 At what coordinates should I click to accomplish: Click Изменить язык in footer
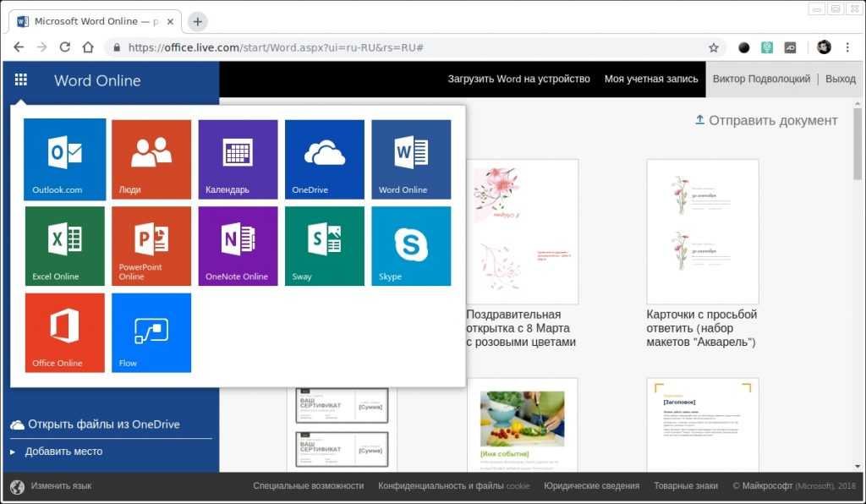61,486
